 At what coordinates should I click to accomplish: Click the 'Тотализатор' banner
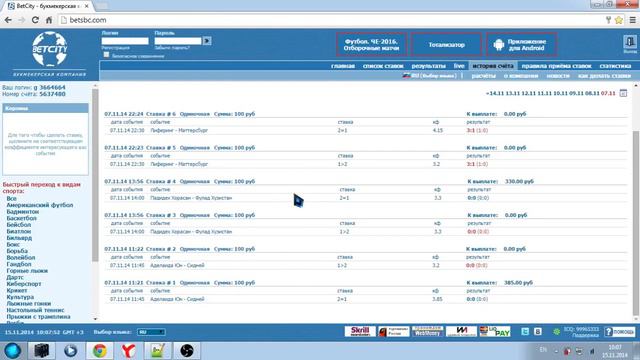pos(446,44)
